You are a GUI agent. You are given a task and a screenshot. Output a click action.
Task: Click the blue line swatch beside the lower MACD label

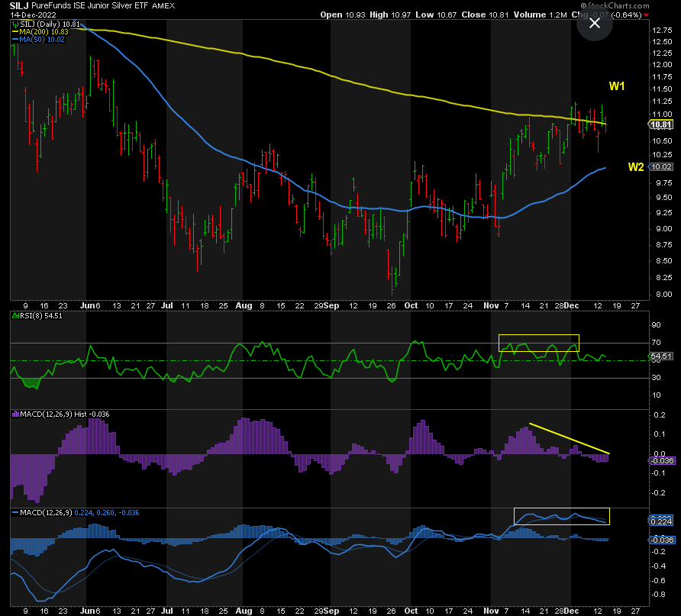[15, 513]
